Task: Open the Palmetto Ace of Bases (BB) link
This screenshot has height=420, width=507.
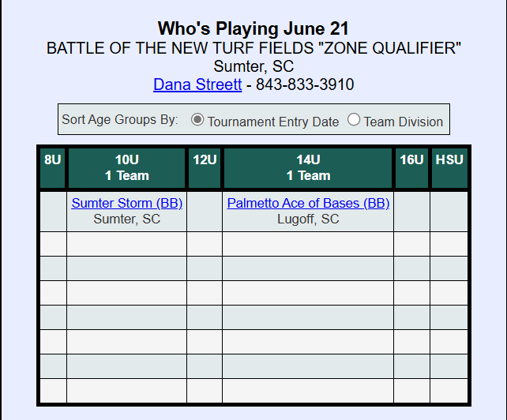Action: [308, 203]
